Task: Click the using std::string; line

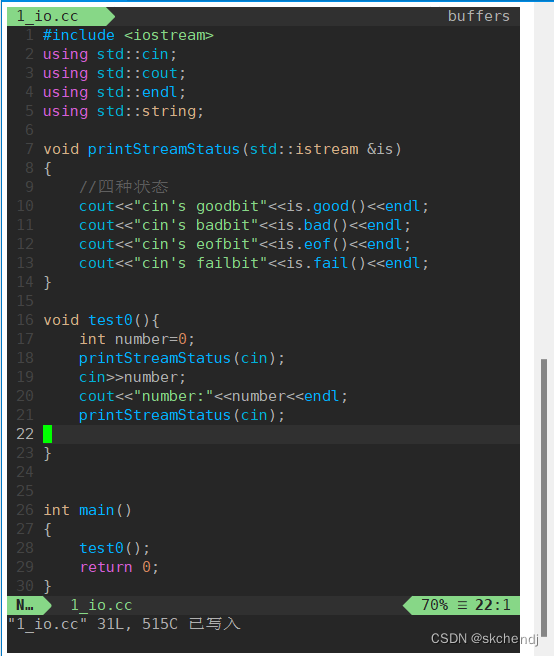Action: [x=123, y=111]
